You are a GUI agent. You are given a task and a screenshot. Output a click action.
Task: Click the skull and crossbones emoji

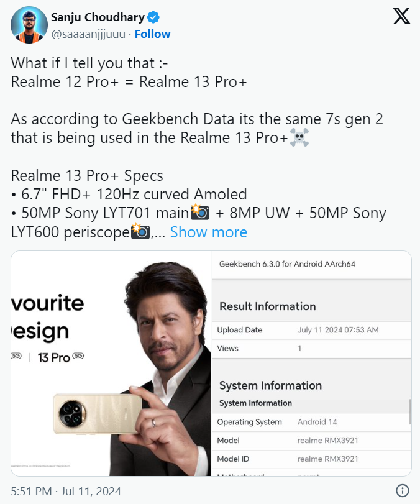[299, 137]
